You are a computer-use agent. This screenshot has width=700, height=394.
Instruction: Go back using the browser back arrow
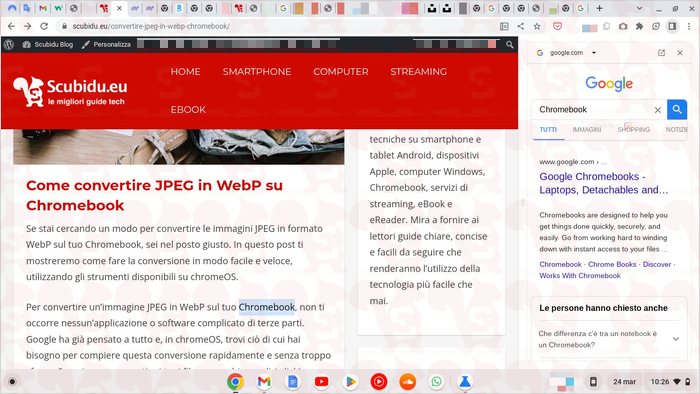[11, 26]
